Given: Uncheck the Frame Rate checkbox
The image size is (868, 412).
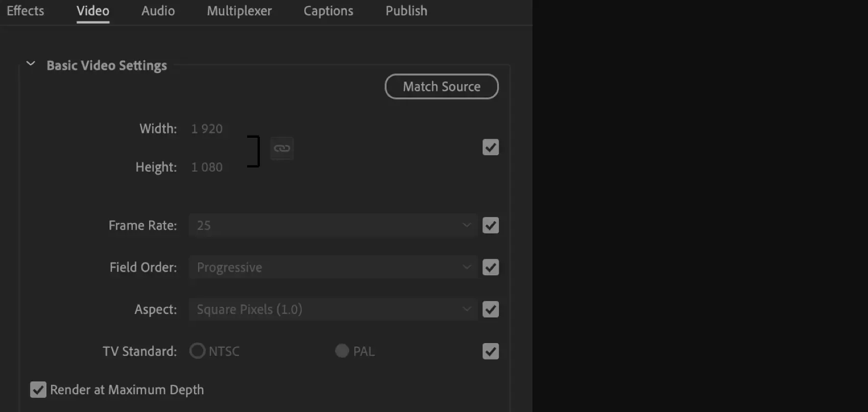Looking at the screenshot, I should (x=490, y=225).
